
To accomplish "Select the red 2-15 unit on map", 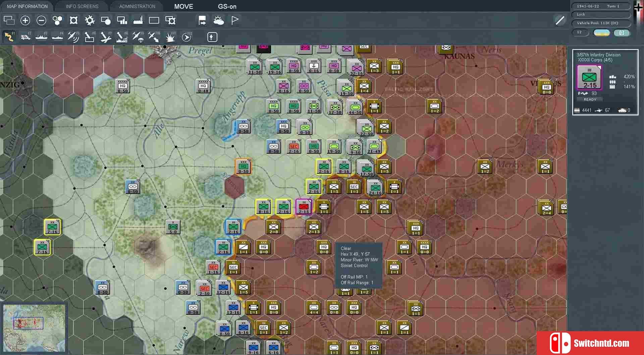I will coord(304,207).
